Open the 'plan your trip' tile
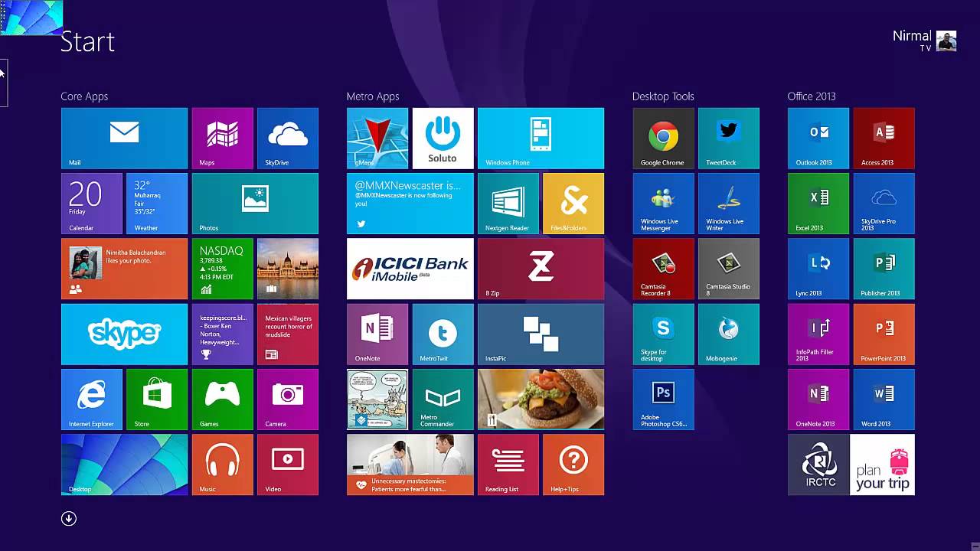Viewport: 980px width, 551px height. [882, 465]
